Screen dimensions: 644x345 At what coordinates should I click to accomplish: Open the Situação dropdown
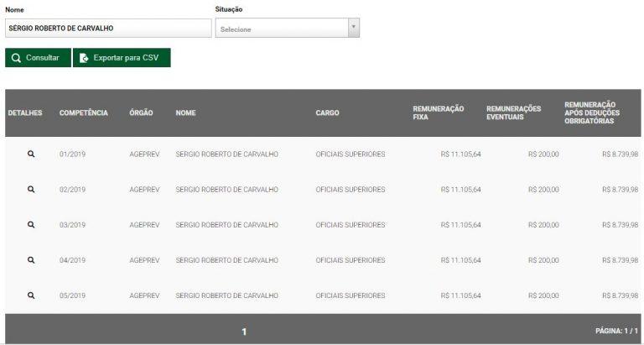point(281,29)
